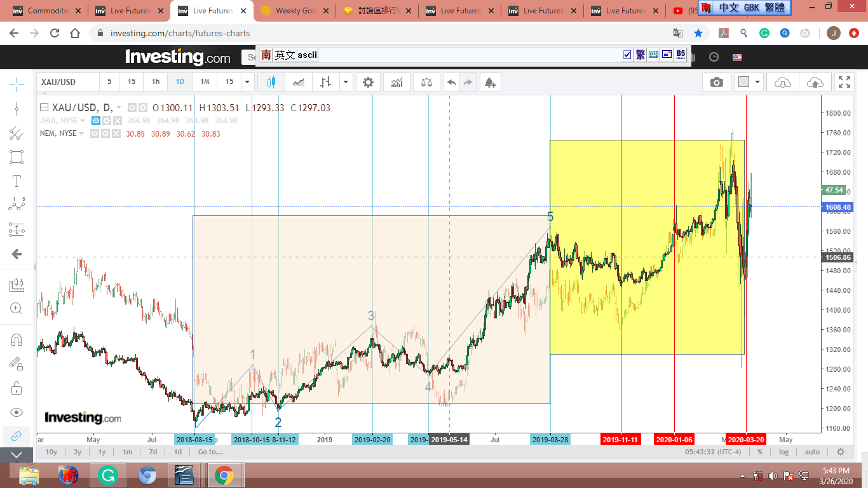This screenshot has height=488, width=868.
Task: Take a chart snapshot
Action: coord(717,82)
